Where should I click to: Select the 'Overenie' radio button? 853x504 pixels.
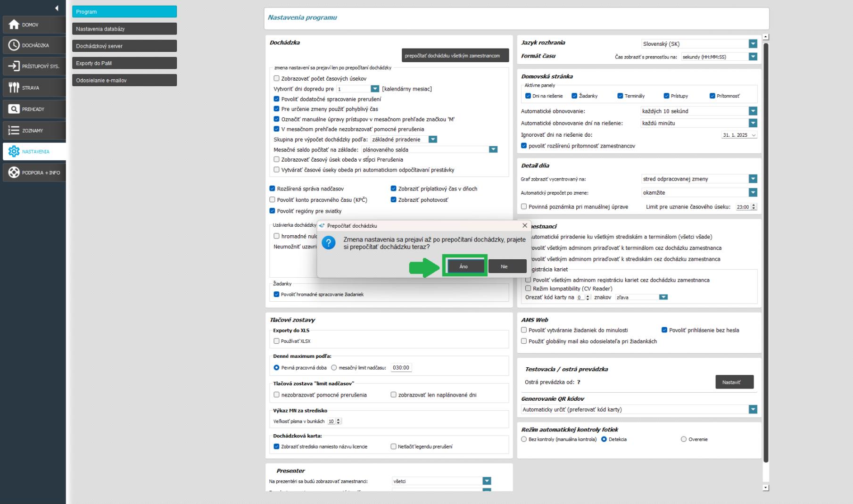click(x=684, y=439)
